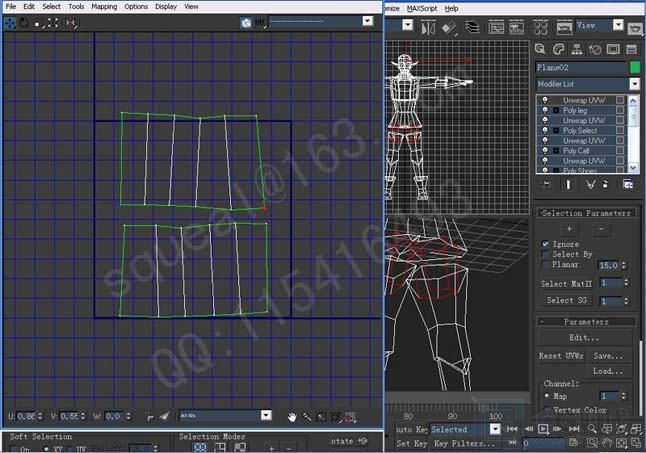This screenshot has height=453, width=646.
Task: Open the Schematic View icon
Action: point(517,28)
